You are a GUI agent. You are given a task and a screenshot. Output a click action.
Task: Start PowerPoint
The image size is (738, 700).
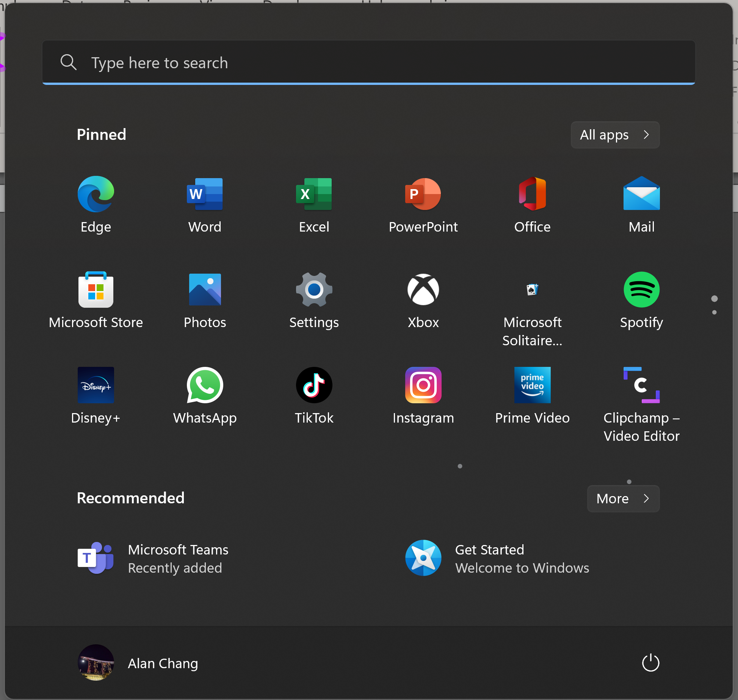coord(423,194)
